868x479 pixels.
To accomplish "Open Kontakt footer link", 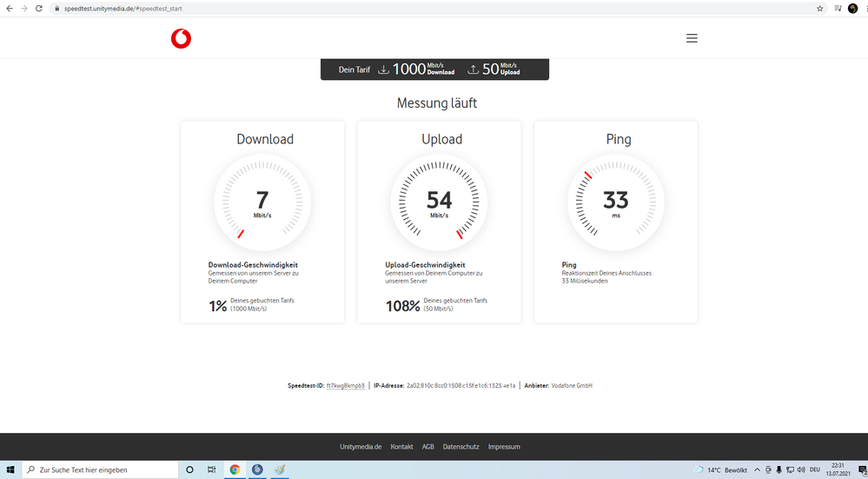I will 401,447.
